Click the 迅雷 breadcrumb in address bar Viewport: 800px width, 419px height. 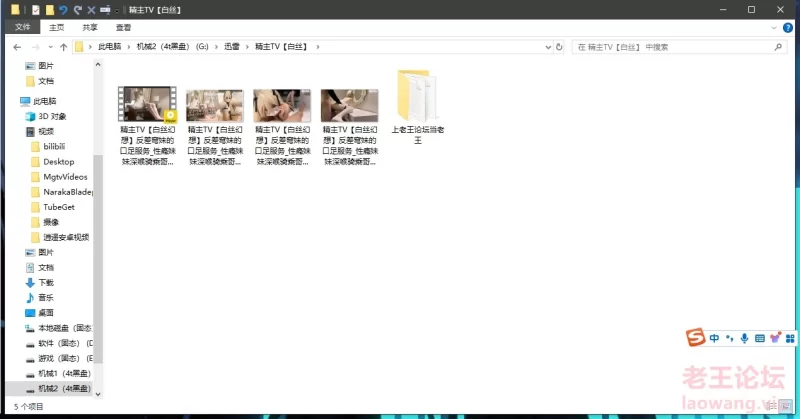tap(232, 46)
